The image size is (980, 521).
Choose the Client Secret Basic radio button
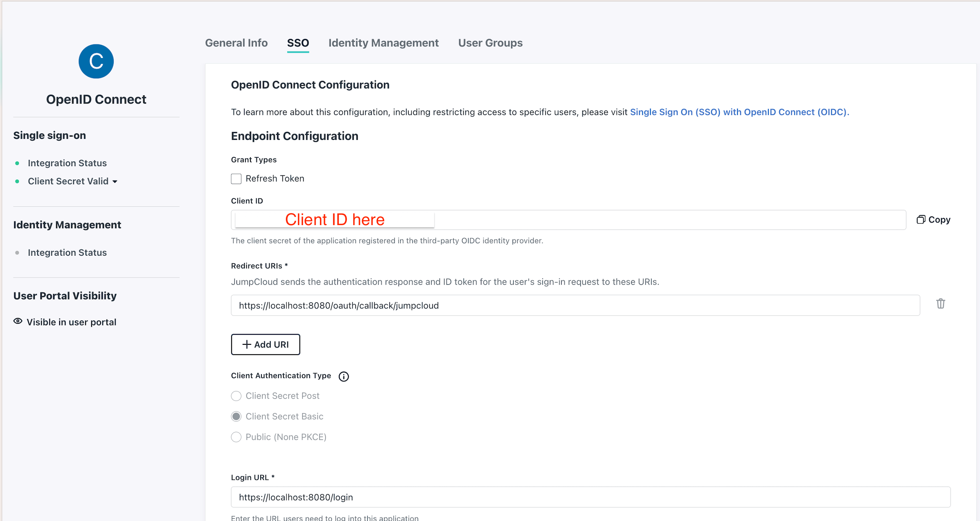pos(236,416)
